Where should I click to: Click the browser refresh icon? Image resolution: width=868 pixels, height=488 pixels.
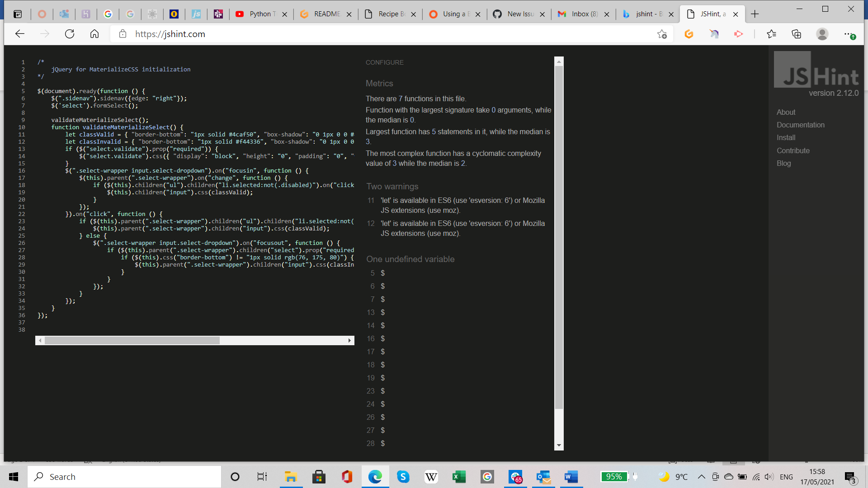click(x=70, y=34)
